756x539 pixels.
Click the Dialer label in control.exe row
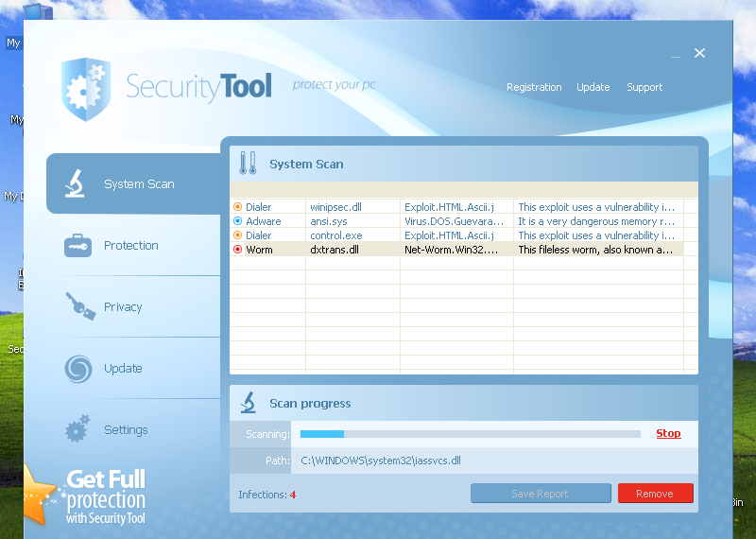point(258,235)
